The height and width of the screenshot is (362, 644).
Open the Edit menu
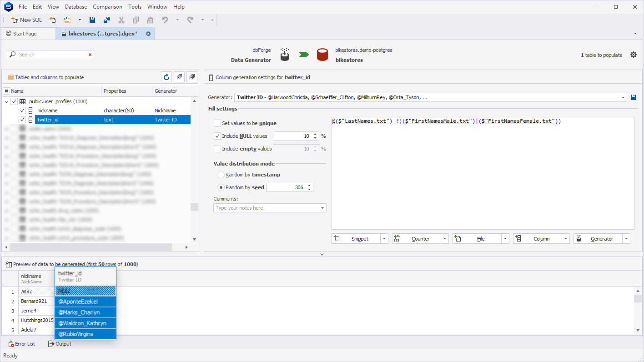[x=37, y=7]
